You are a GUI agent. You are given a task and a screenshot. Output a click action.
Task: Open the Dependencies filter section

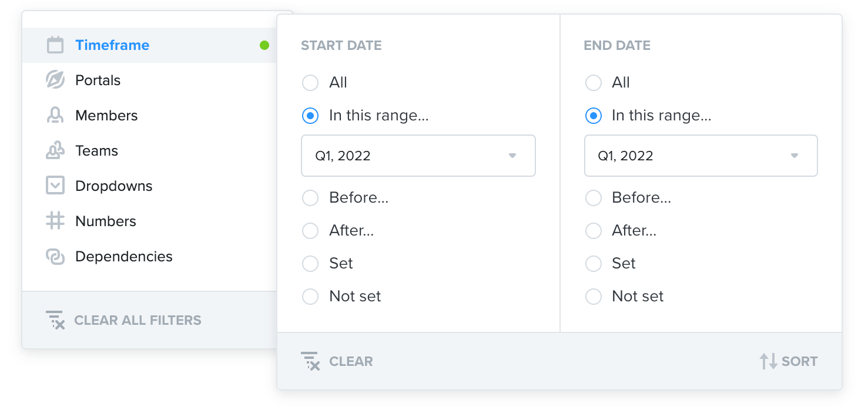click(x=123, y=256)
